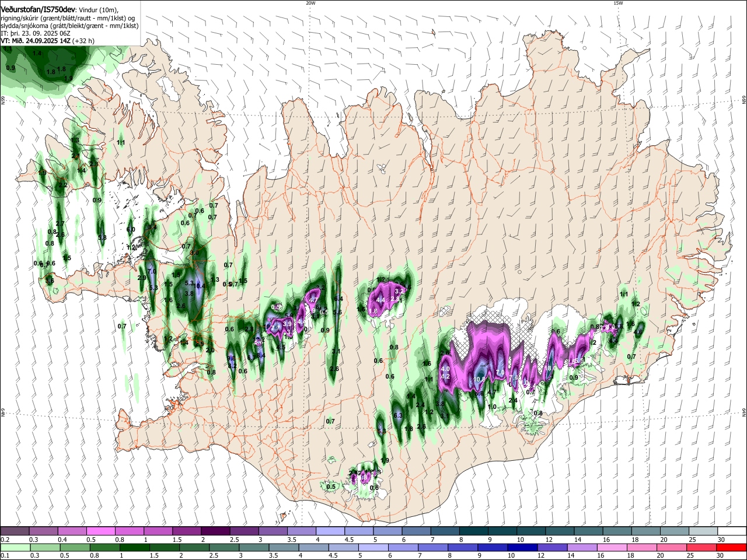
Task: Click the 0.2 label in the legend
Action: pyautogui.click(x=5, y=540)
